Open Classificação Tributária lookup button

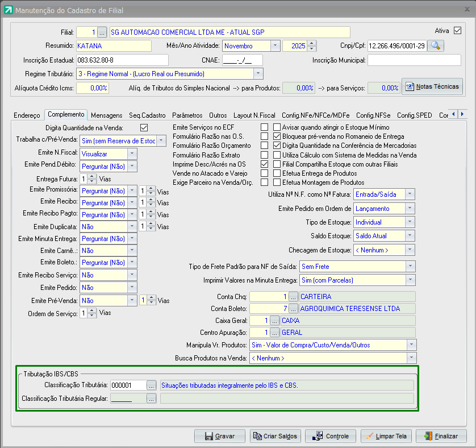click(x=151, y=385)
